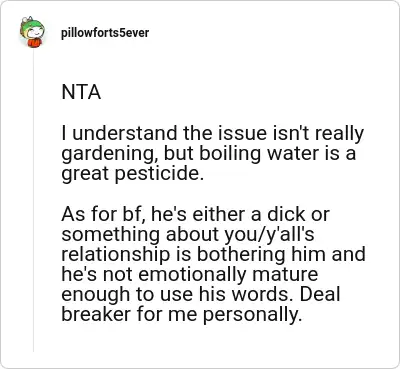Click the phrase bothering him and
Image resolution: width=400 pixels, height=369 pixels.
[x=281, y=255]
